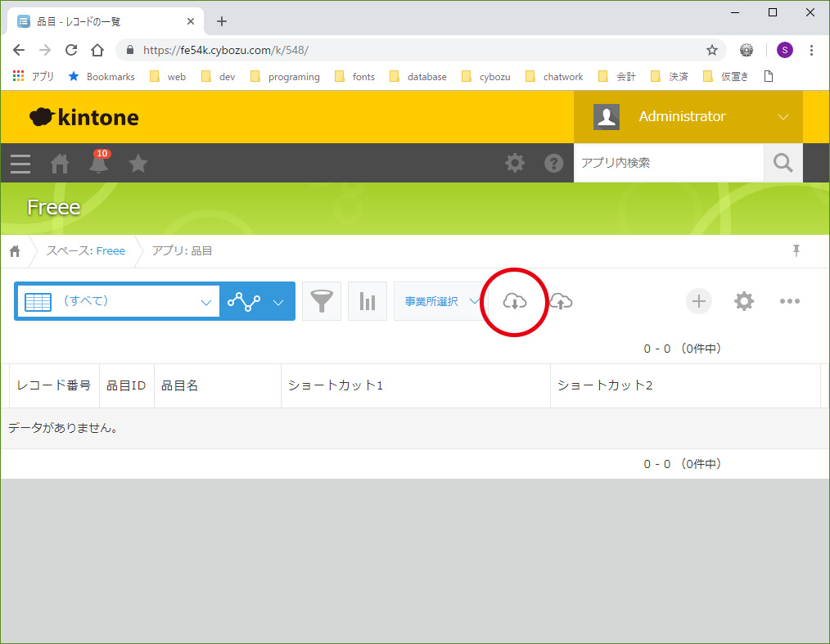Screen dimensions: 830x644
Task: Expand the Administrator user menu
Action: [688, 116]
